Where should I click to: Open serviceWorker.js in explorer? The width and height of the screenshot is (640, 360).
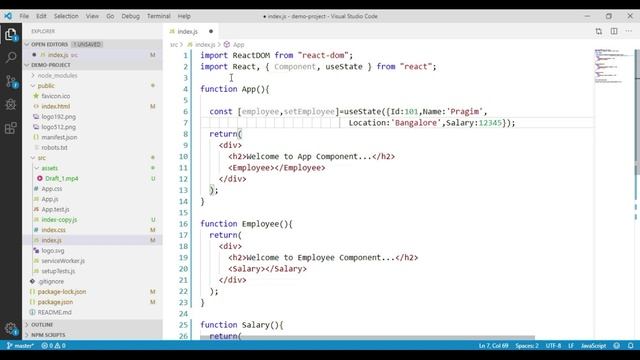pyautogui.click(x=63, y=261)
